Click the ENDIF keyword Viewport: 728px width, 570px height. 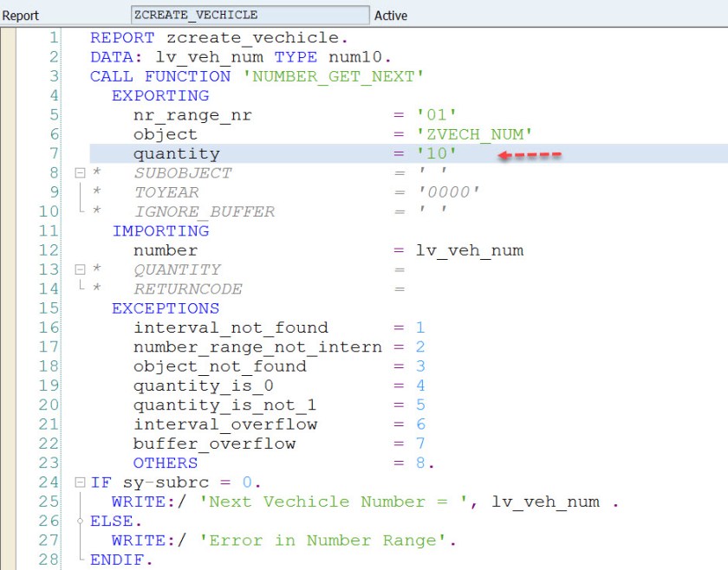[117, 560]
